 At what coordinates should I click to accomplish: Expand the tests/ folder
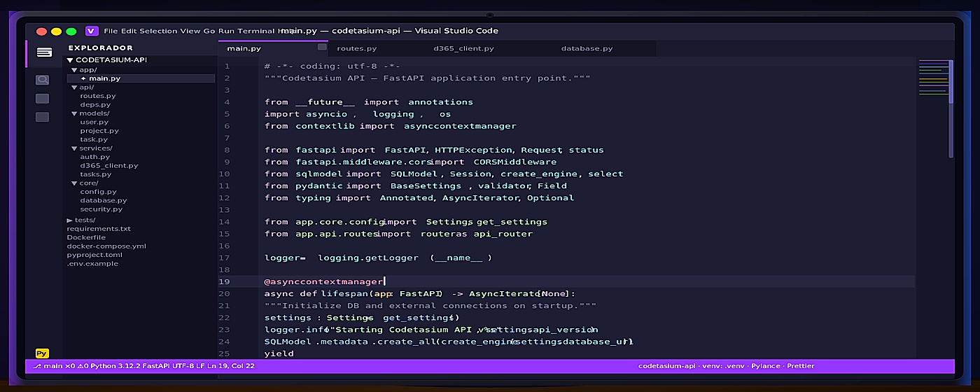70,220
